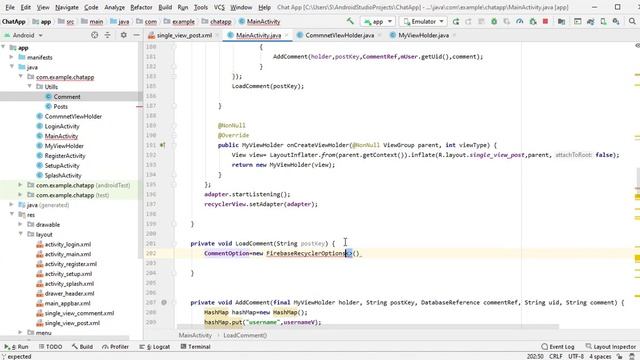Image resolution: width=640 pixels, height=360 pixels.
Task: Open the Event Log
Action: (x=558, y=347)
